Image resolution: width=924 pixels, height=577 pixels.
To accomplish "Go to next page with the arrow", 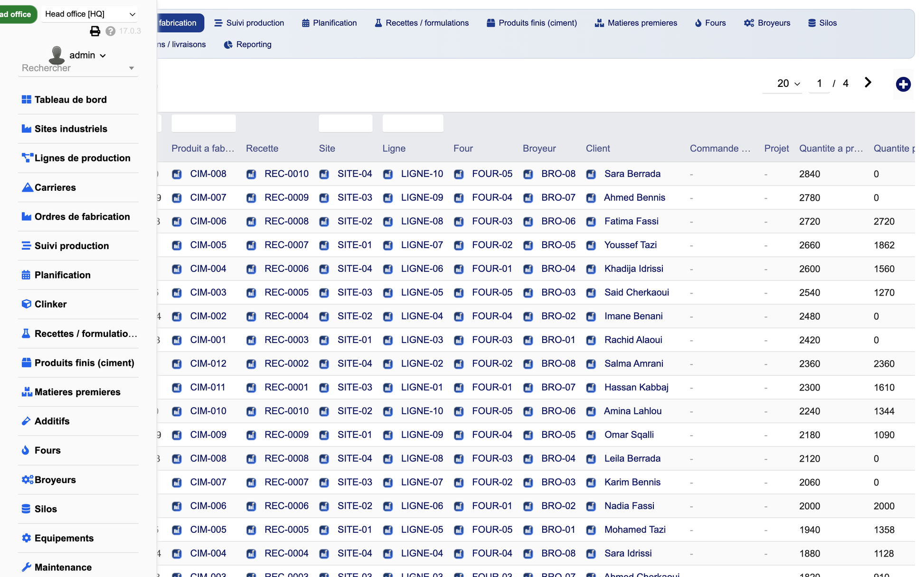I will coord(868,83).
